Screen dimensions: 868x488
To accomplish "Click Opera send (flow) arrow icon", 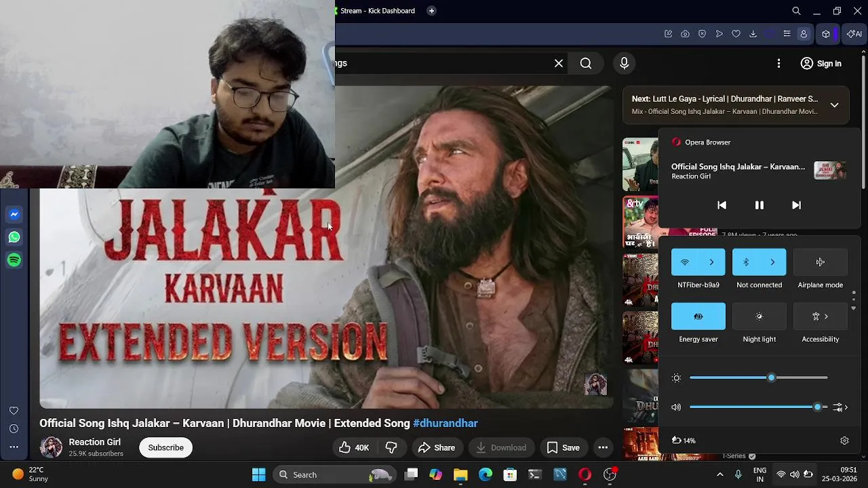I will point(719,34).
